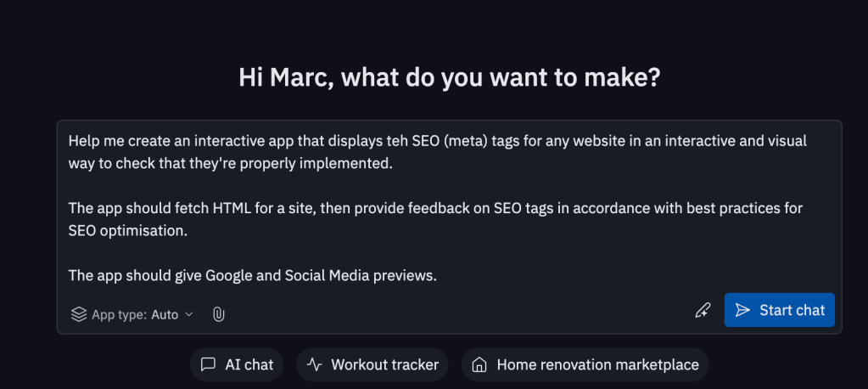Click the speech bubble icon on AI chat
The image size is (868, 389).
[x=208, y=364]
